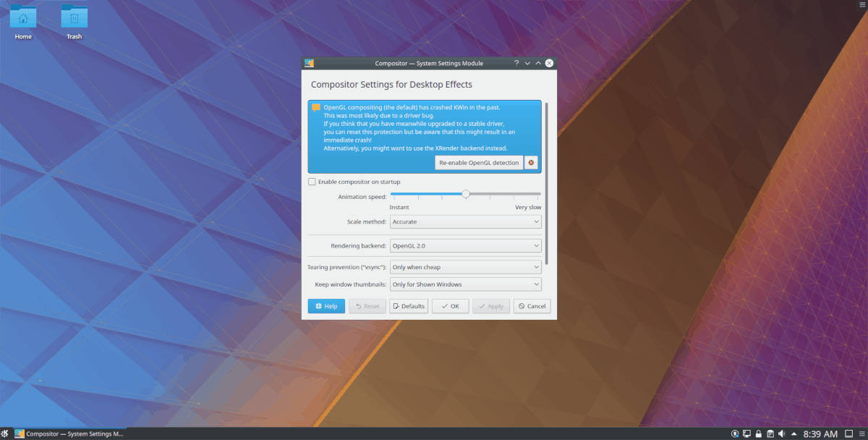This screenshot has height=440, width=868.
Task: Click the show desktop icon in panel
Action: tap(848, 433)
